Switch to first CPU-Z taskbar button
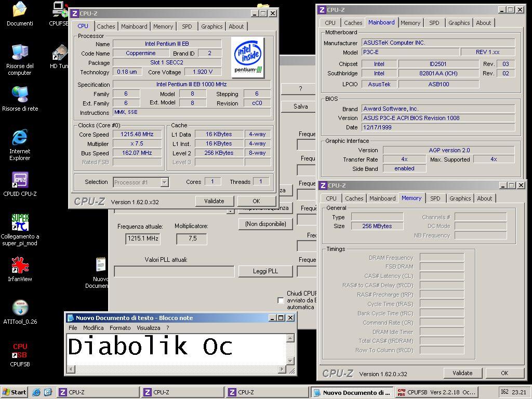Image resolution: width=532 pixels, height=399 pixels. (x=98, y=392)
